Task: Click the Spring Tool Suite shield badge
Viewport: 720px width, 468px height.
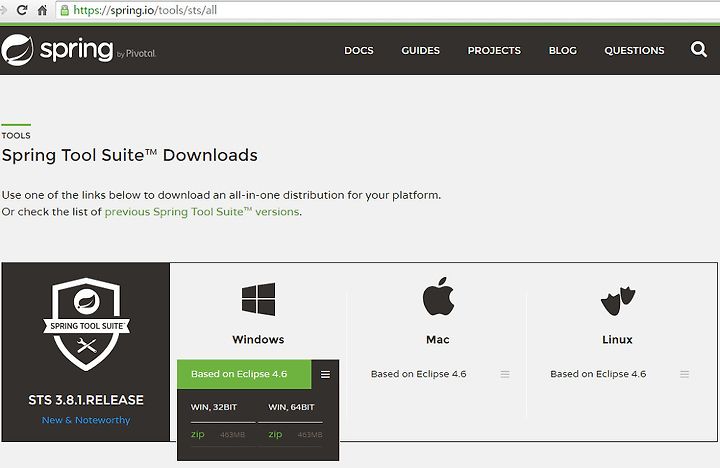Action: click(86, 324)
